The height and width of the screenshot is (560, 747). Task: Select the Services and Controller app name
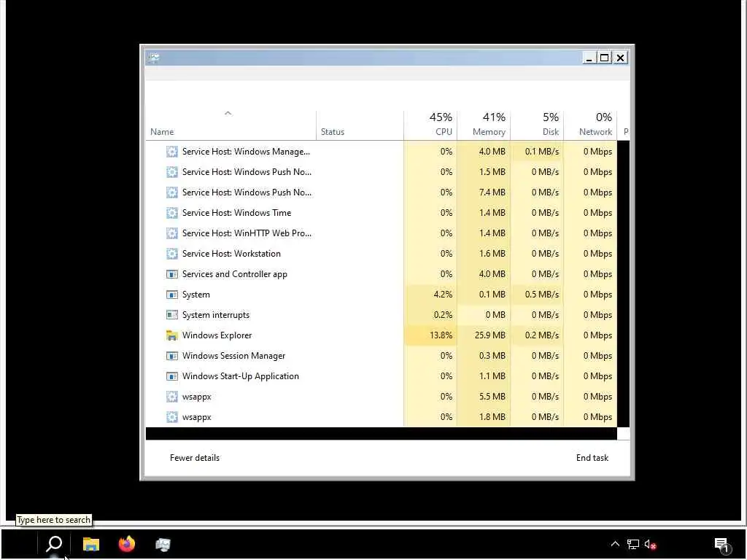[235, 274]
